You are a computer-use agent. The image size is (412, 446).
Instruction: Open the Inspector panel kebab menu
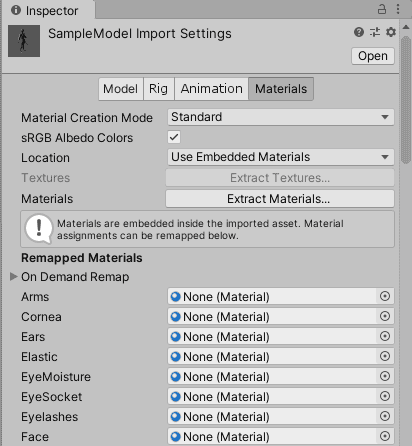tap(398, 9)
